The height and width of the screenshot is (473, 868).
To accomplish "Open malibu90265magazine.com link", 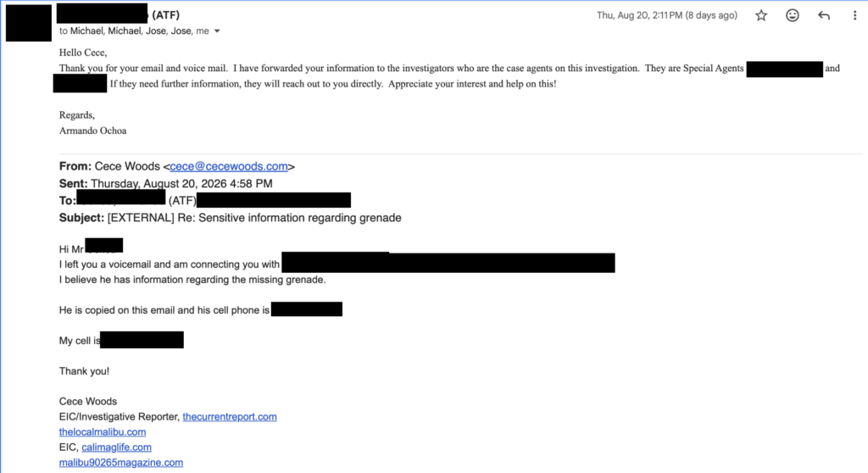I will pyautogui.click(x=121, y=463).
